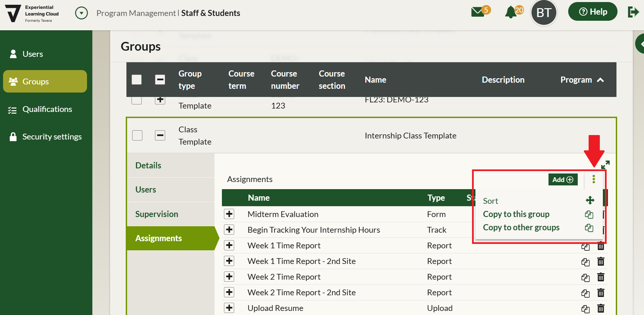Click the three-dot more options icon
Image resolution: width=644 pixels, height=315 pixels.
tap(594, 179)
